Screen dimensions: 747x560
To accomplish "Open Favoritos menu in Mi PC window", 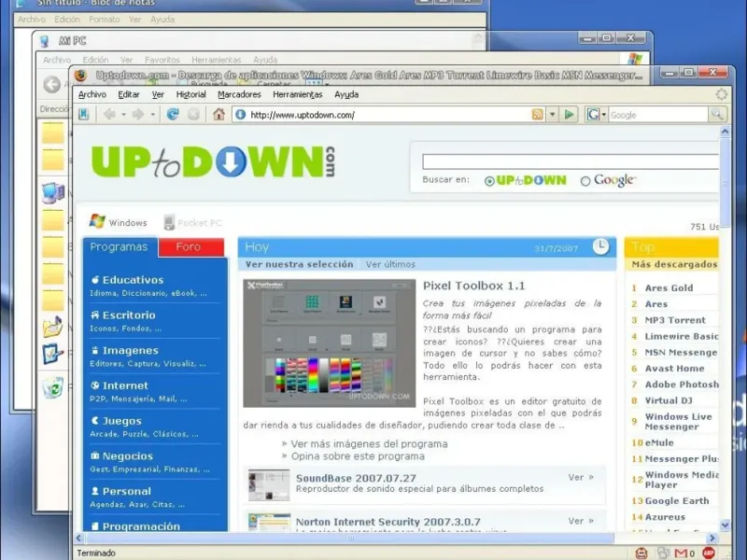I will (162, 60).
